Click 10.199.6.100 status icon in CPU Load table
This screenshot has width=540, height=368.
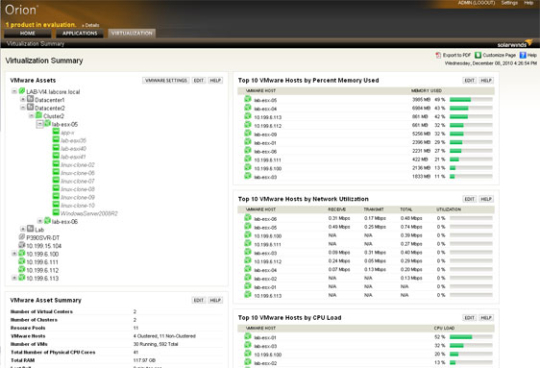pos(248,354)
